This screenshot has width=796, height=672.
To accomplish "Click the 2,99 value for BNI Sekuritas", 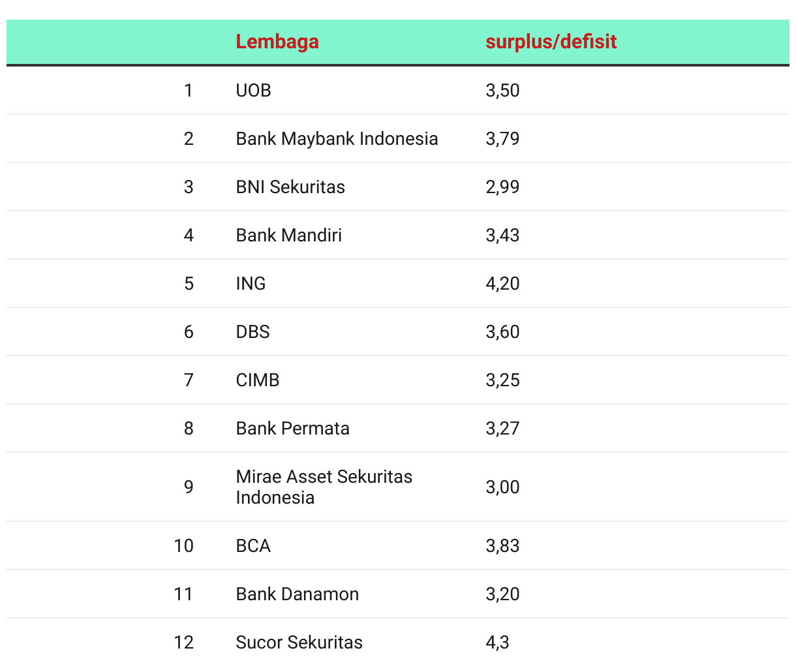I will click(502, 187).
